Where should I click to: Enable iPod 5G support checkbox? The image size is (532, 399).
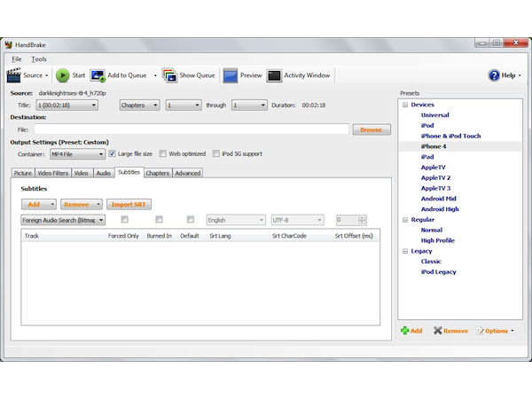(x=216, y=153)
